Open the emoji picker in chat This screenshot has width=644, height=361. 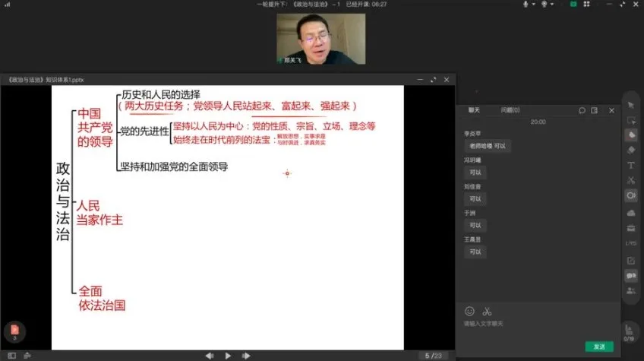click(469, 311)
